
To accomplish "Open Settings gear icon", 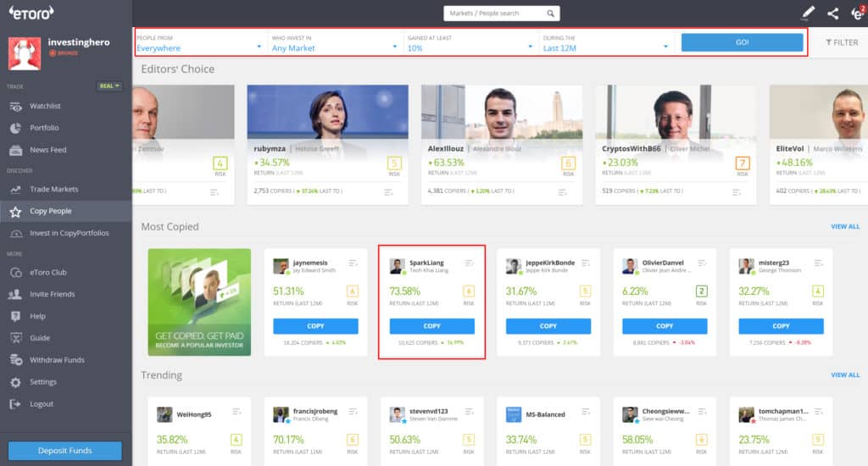I will tap(15, 382).
